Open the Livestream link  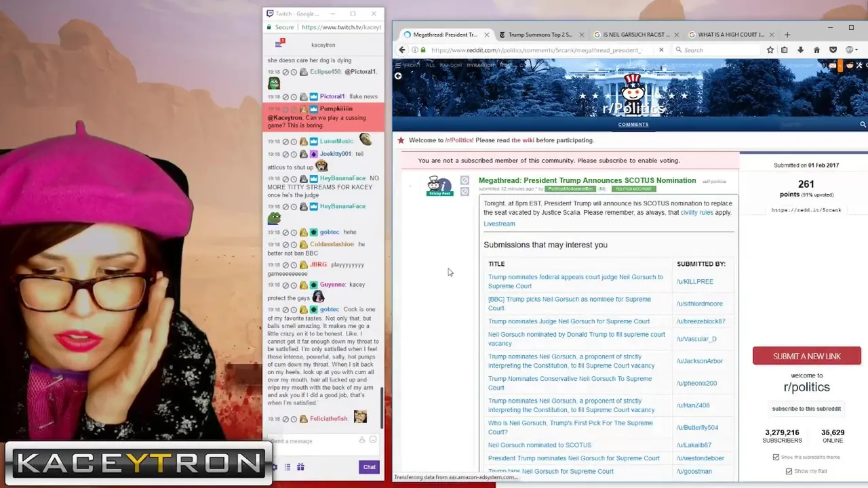point(499,224)
